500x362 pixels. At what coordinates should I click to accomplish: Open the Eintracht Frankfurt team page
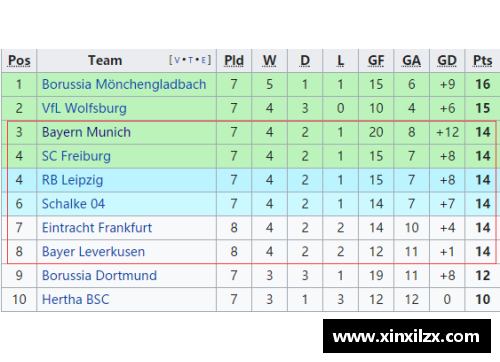click(x=97, y=228)
